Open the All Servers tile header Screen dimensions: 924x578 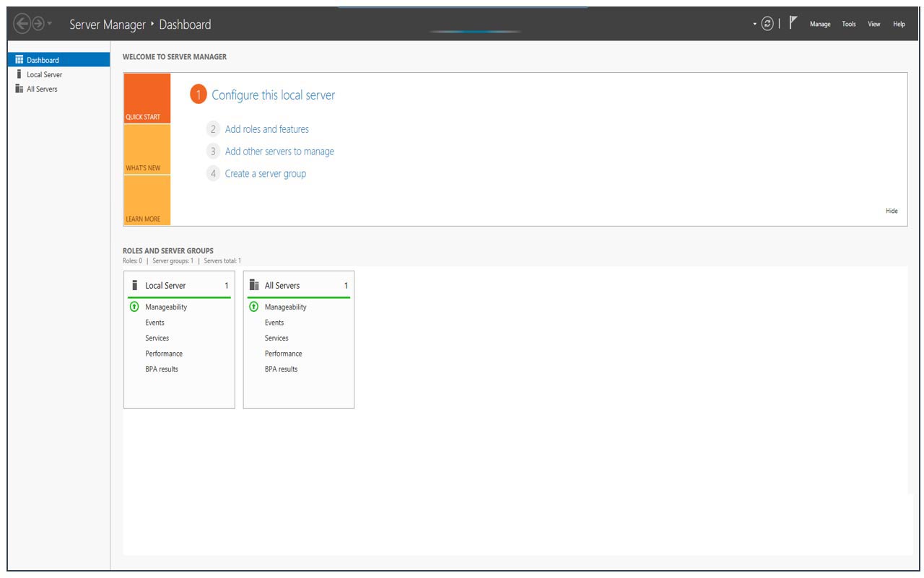[x=299, y=286]
